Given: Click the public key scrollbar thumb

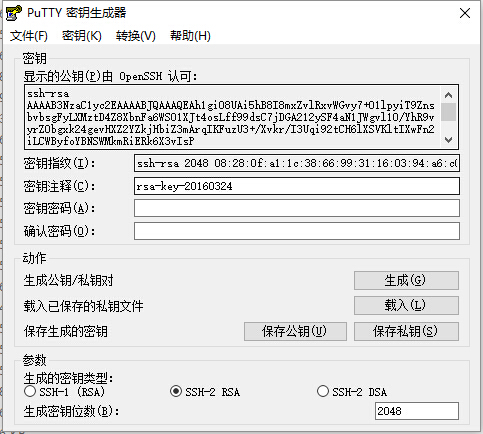Looking at the screenshot, I should click(x=449, y=112).
